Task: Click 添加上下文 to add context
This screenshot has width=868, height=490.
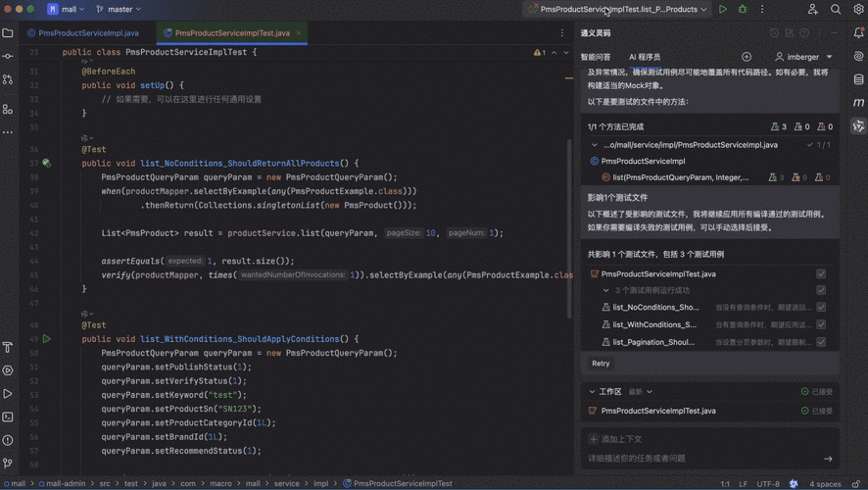Action: [x=615, y=439]
